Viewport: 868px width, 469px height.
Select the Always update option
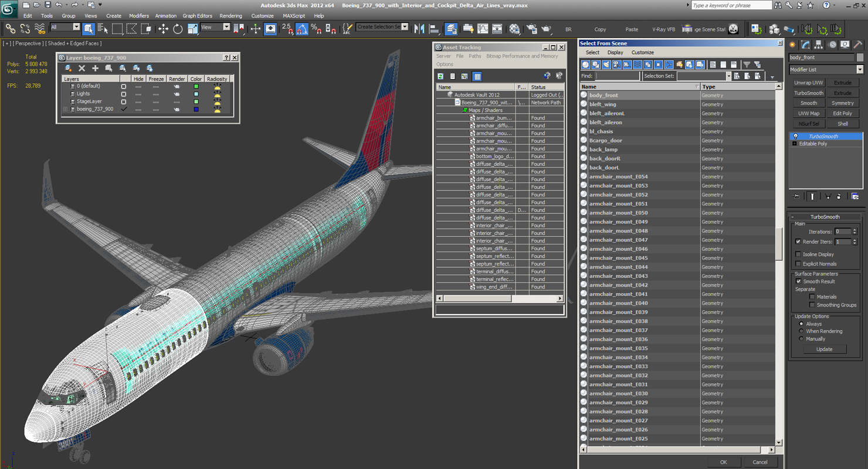[801, 324]
